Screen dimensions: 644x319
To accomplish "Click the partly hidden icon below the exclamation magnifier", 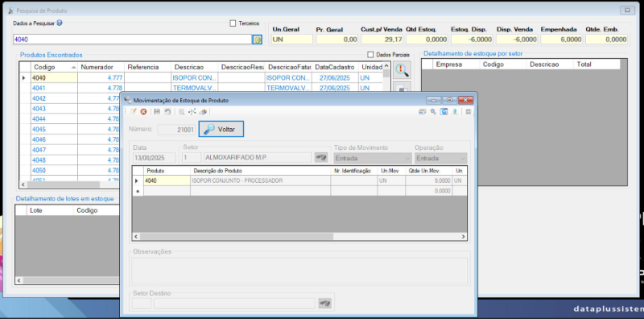I will 402,87.
